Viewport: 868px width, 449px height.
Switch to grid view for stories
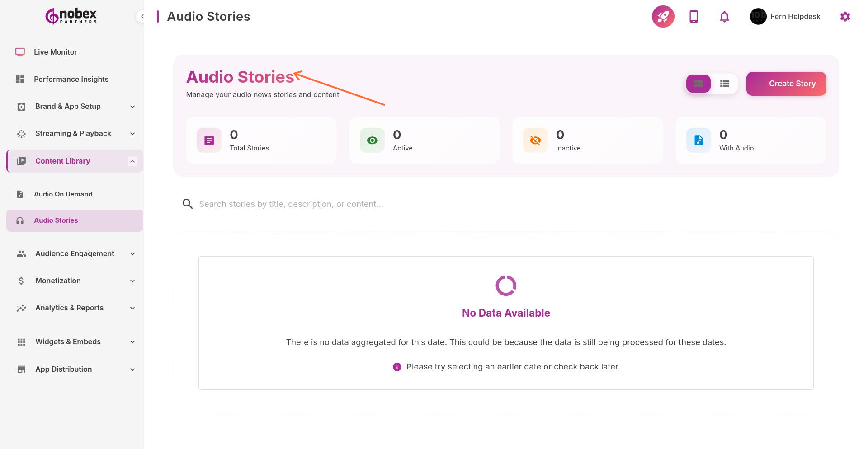(x=698, y=84)
